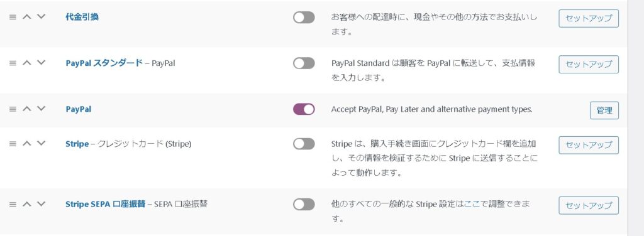Move PayPal row up with arrow
Image resolution: width=644 pixels, height=236 pixels.
26,109
